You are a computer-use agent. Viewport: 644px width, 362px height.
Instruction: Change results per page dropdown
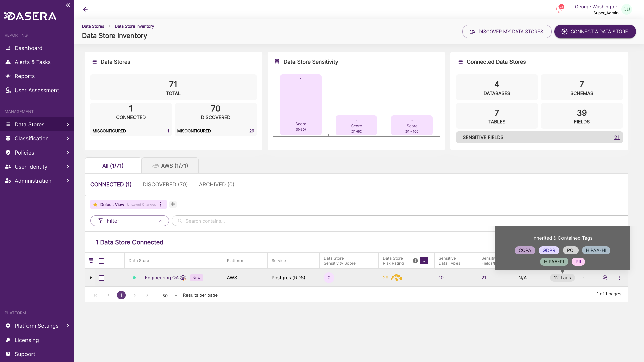pos(170,296)
